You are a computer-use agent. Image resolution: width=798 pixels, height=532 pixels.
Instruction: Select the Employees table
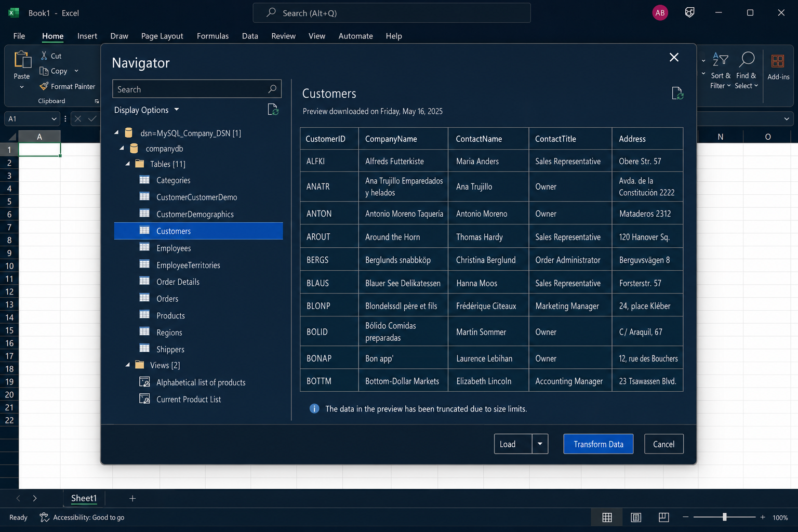(198, 248)
